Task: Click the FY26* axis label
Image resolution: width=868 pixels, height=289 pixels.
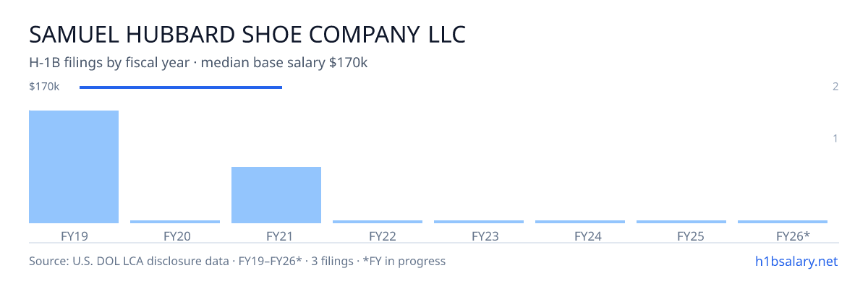Action: (x=793, y=236)
